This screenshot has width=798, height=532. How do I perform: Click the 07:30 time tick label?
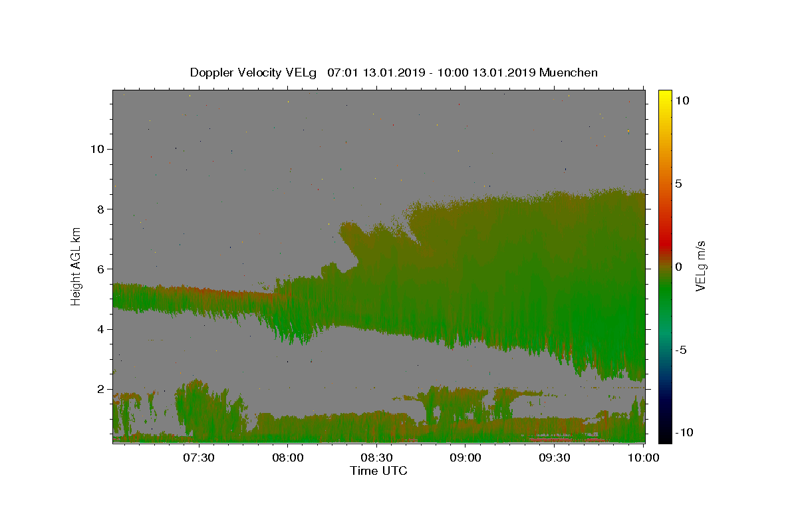point(198,458)
